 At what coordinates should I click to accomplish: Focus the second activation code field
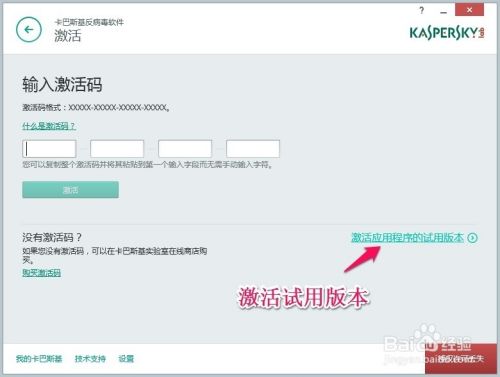click(117, 149)
